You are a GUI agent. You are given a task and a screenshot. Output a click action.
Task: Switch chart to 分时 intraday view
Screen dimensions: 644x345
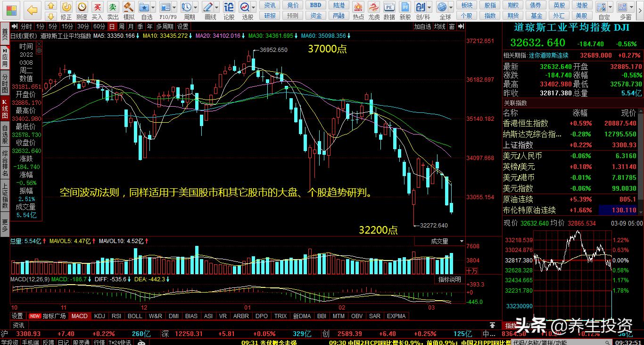[x=26, y=26]
